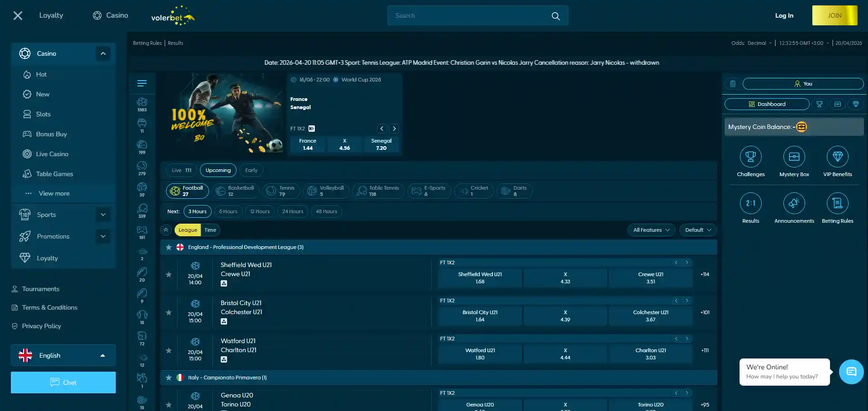Viewport: 868px width, 411px height.
Task: Click the volerbet logo
Action: coord(173,16)
